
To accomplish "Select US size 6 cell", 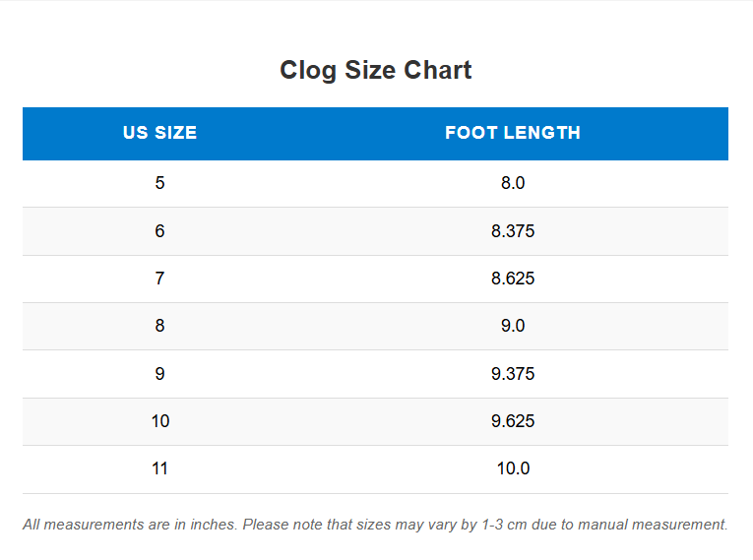I will [x=159, y=231].
